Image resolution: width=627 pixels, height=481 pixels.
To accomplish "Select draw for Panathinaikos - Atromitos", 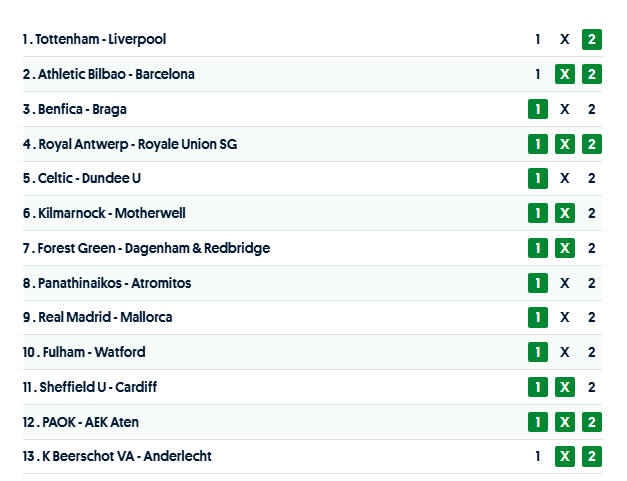I will (565, 283).
